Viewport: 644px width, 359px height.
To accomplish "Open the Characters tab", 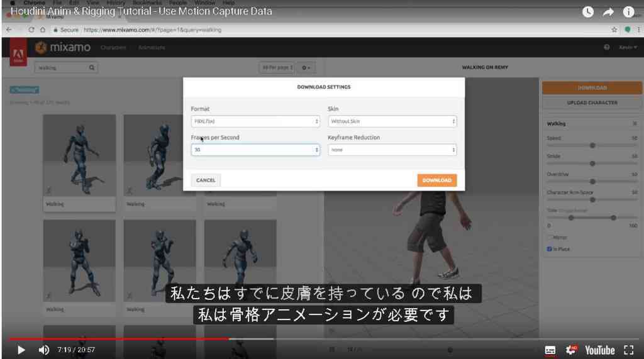I will click(113, 48).
